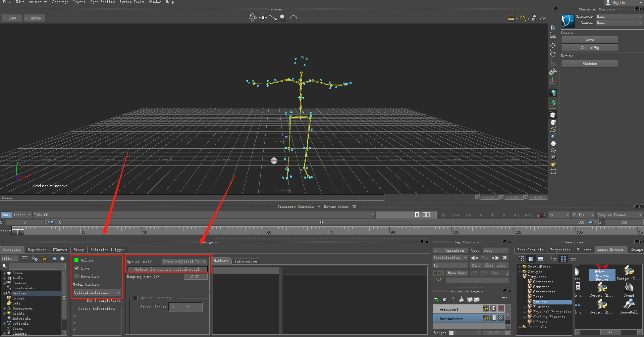This screenshot has height=337, width=644.
Task: Tick the optical settings checkbox
Action: click(136, 298)
